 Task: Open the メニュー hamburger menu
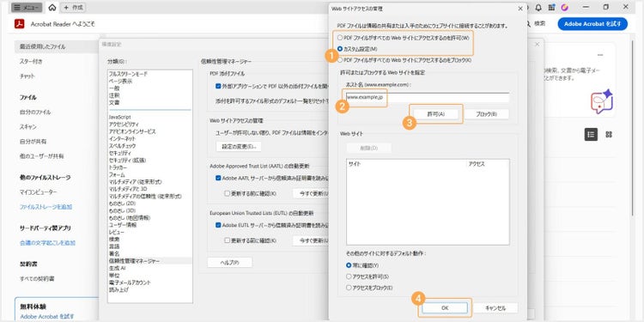click(27, 8)
